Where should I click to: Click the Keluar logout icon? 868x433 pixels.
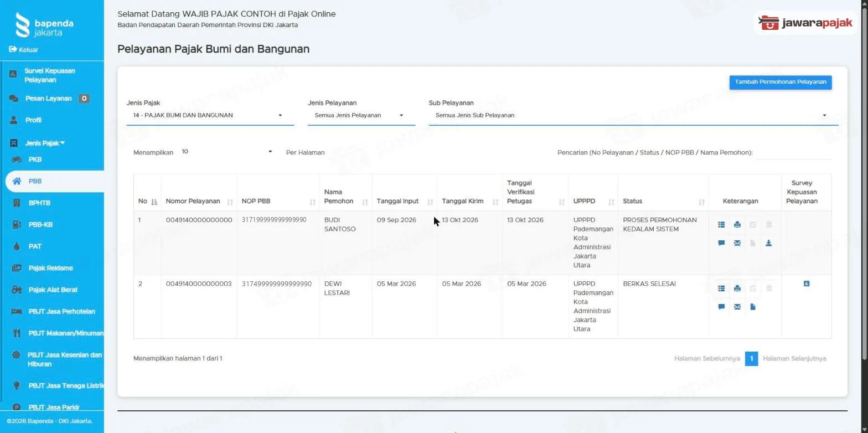13,49
